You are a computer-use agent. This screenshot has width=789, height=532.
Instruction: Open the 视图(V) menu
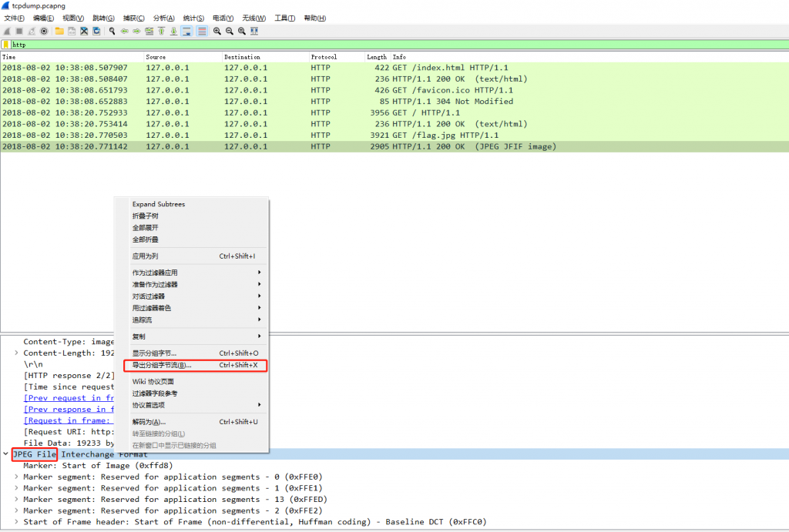pyautogui.click(x=73, y=18)
